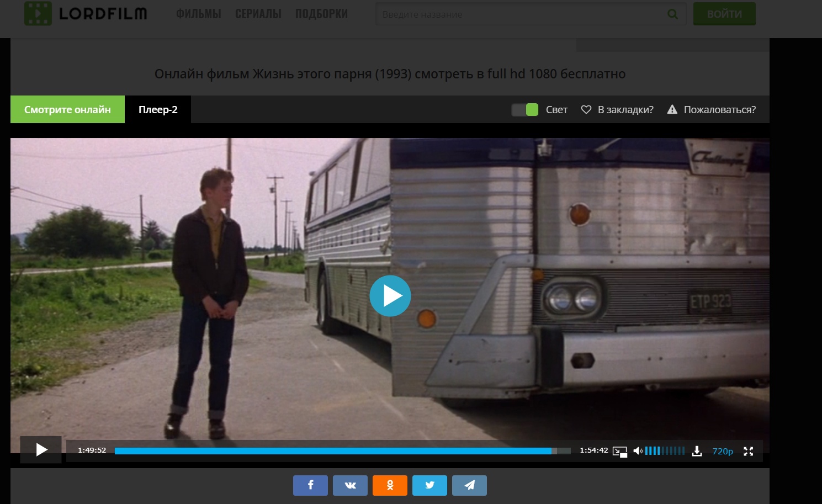Screen dimensions: 822x504
Task: Enter fullscreen mode
Action: (749, 451)
